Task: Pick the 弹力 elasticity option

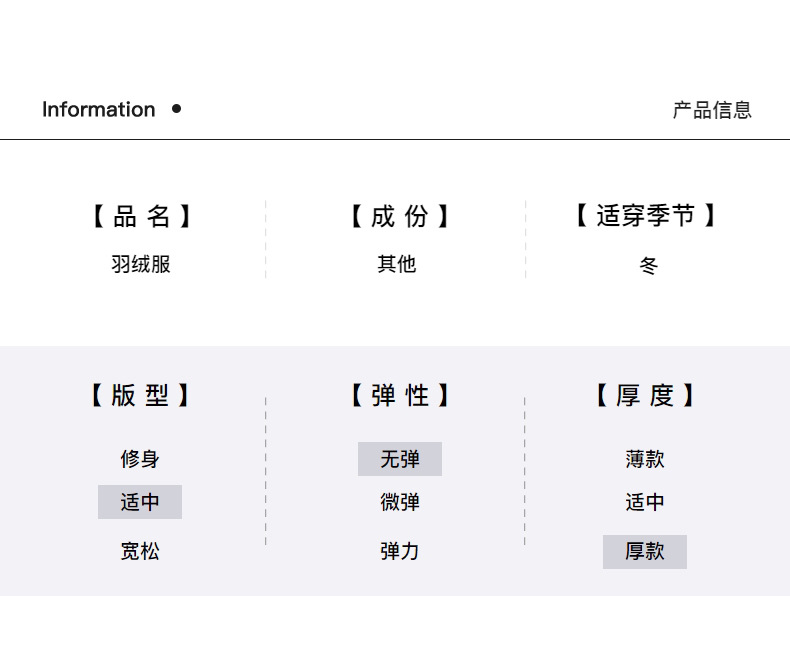Action: (x=400, y=551)
